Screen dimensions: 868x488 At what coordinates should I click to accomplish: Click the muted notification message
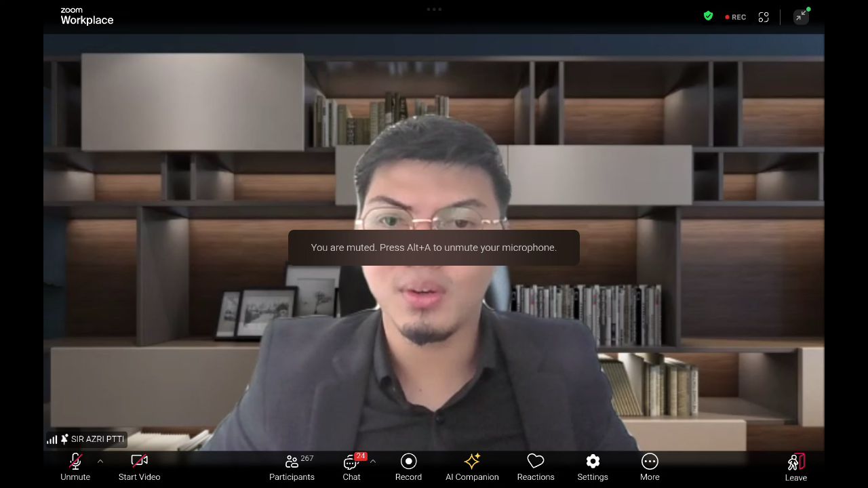click(x=434, y=247)
